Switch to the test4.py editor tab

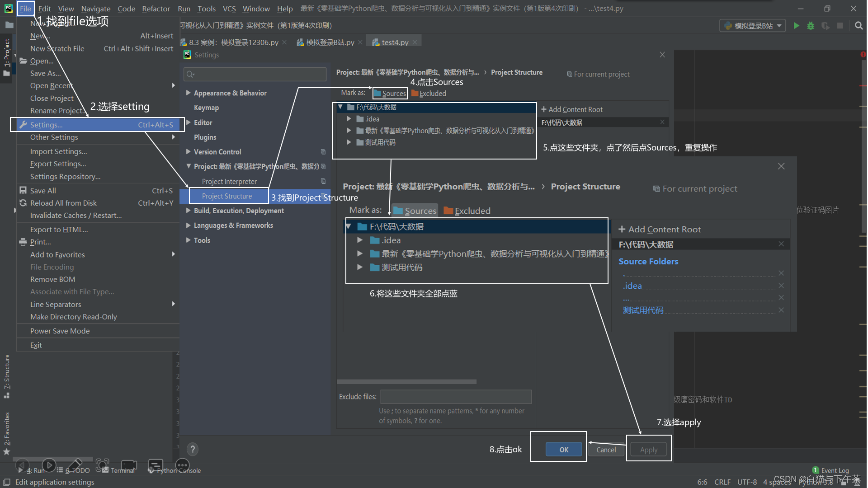[x=394, y=42]
